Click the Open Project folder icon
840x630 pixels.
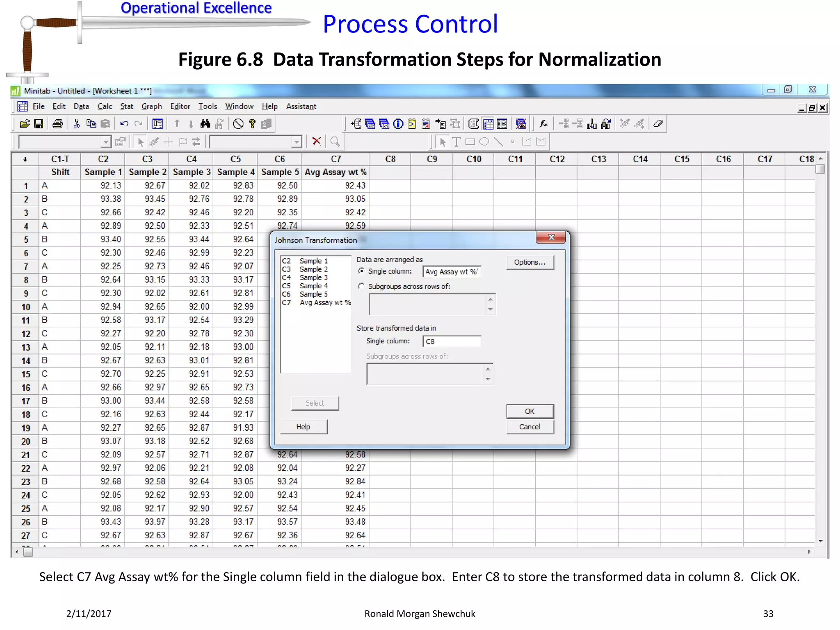(25, 124)
